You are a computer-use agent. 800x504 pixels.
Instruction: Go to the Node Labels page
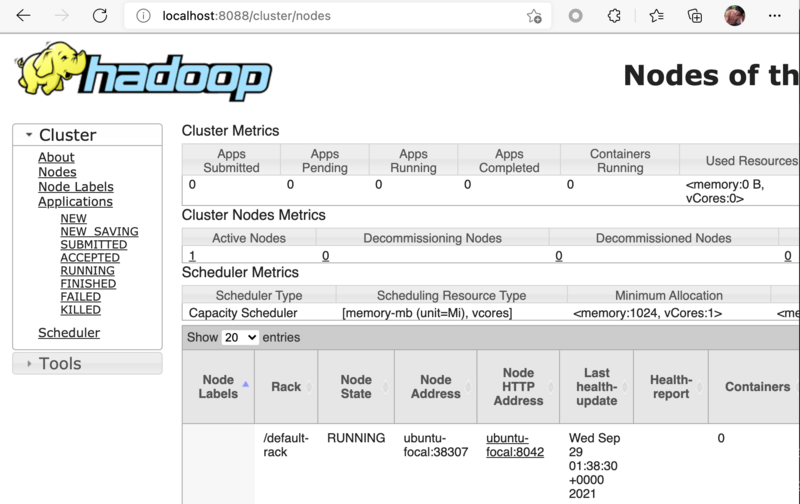pyautogui.click(x=76, y=187)
